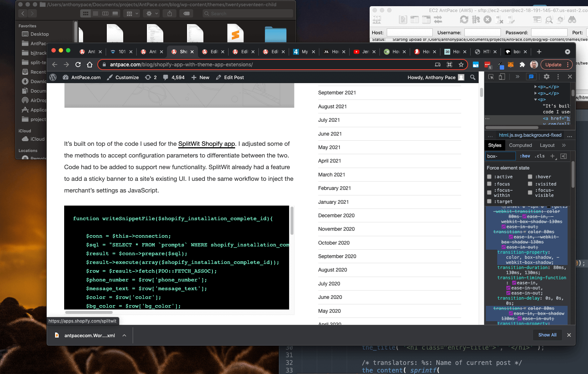Click FileZilla site manager icon
The width and height of the screenshot is (588, 374).
coord(377,20)
